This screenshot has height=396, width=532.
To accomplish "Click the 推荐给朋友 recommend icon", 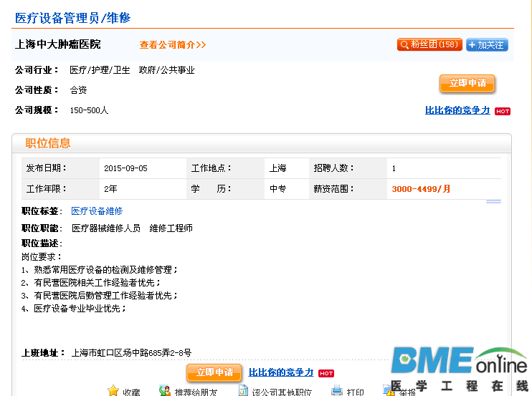I will tap(165, 390).
